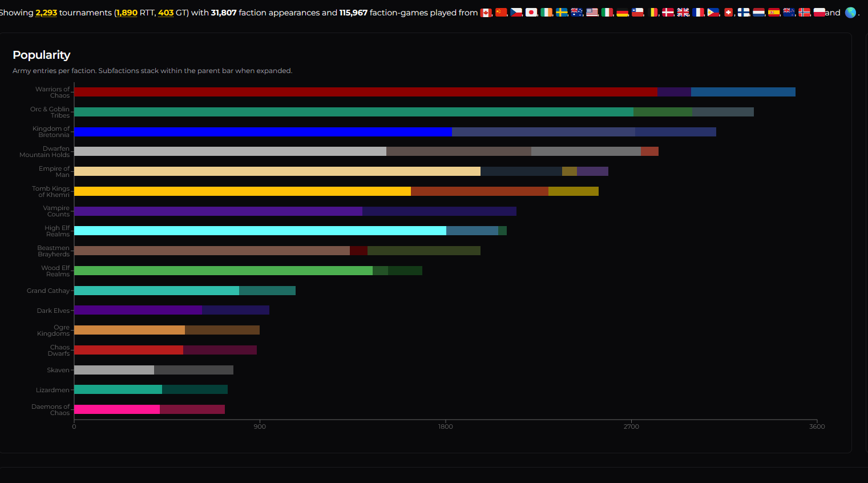Expand the Dwarfen Mountain Holds label

pyautogui.click(x=45, y=152)
